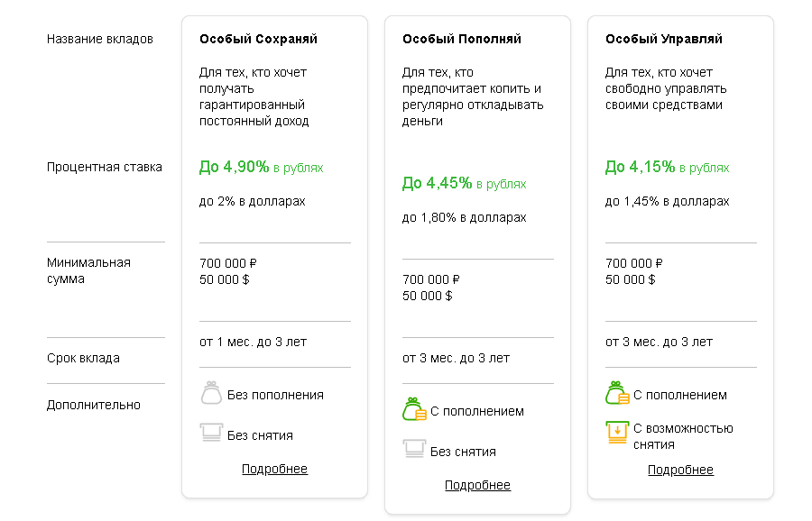Image resolution: width=812 pixels, height=521 pixels.
Task: Open Подробнее link for Особый Управляй
Action: pyautogui.click(x=680, y=470)
